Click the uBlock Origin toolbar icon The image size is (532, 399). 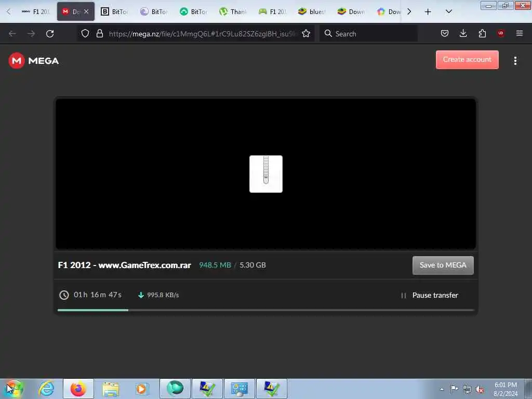coord(501,33)
